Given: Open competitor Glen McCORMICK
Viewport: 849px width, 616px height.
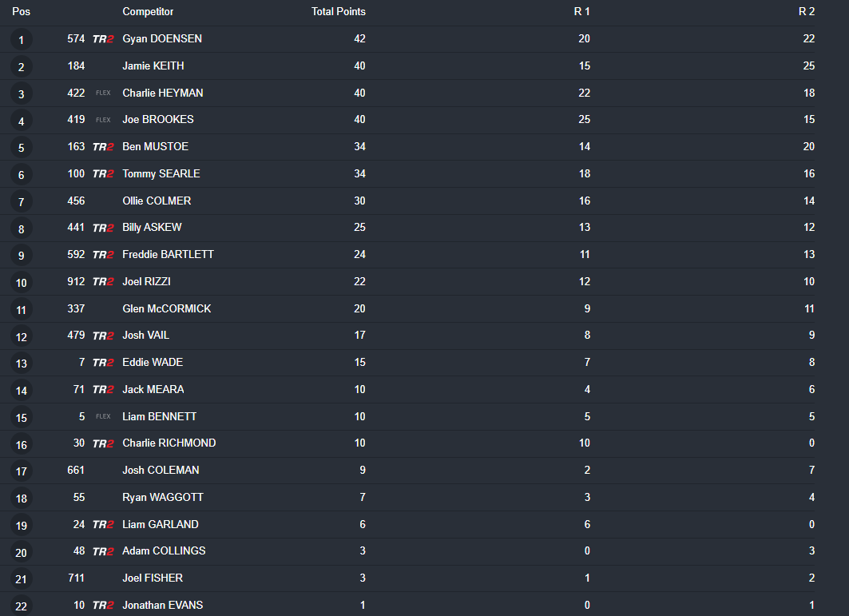Looking at the screenshot, I should pos(167,308).
